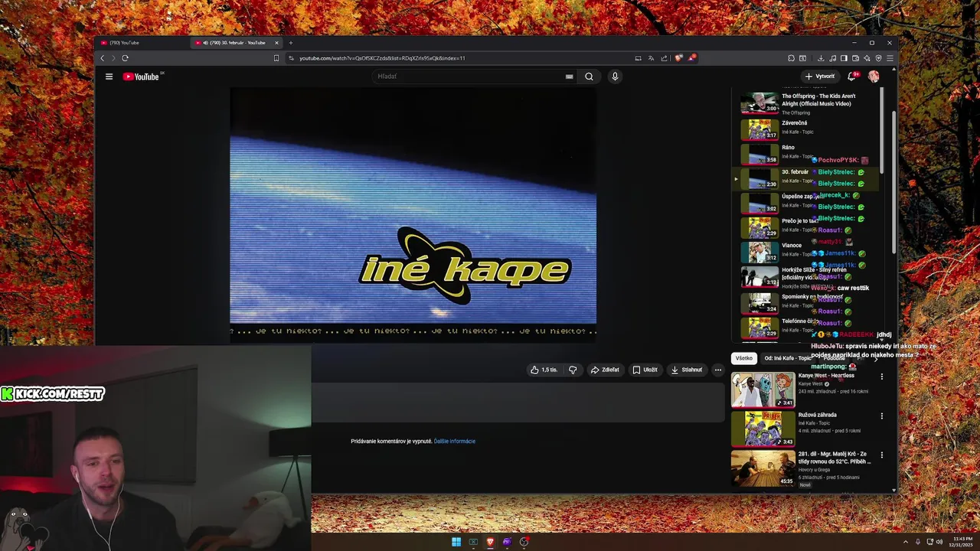Click the Brave Shields lion icon
Viewport: 980px width, 551px height.
(x=678, y=58)
